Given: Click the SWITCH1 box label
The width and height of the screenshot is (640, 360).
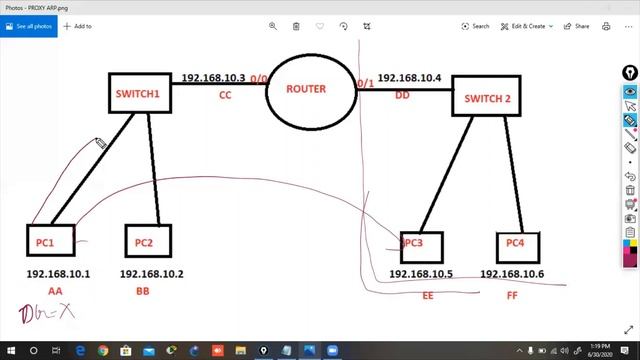Looking at the screenshot, I should point(138,94).
